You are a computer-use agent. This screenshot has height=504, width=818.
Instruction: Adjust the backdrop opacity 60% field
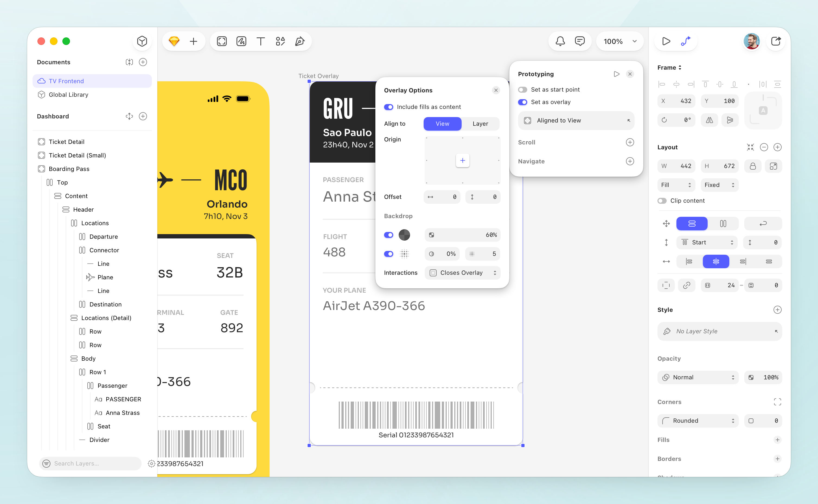(462, 235)
